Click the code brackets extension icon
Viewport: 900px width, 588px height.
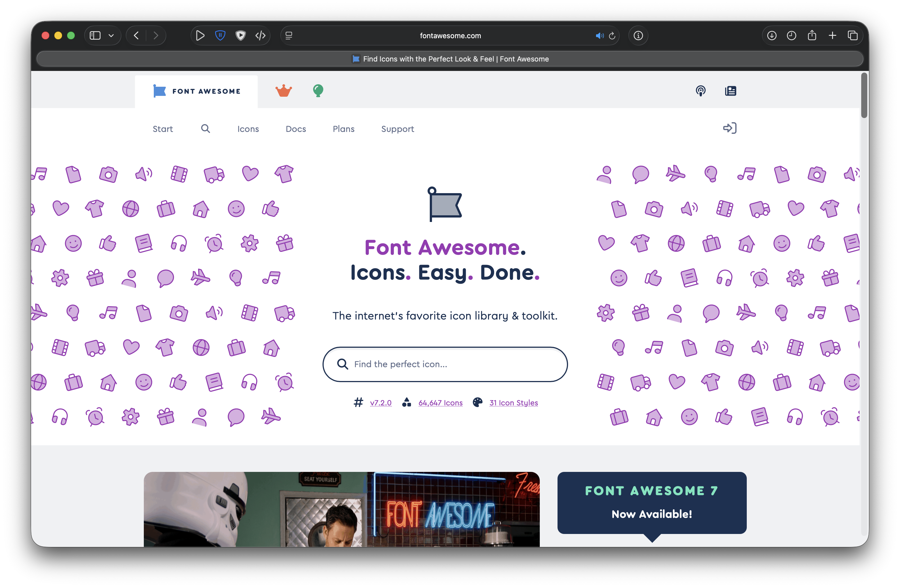260,35
